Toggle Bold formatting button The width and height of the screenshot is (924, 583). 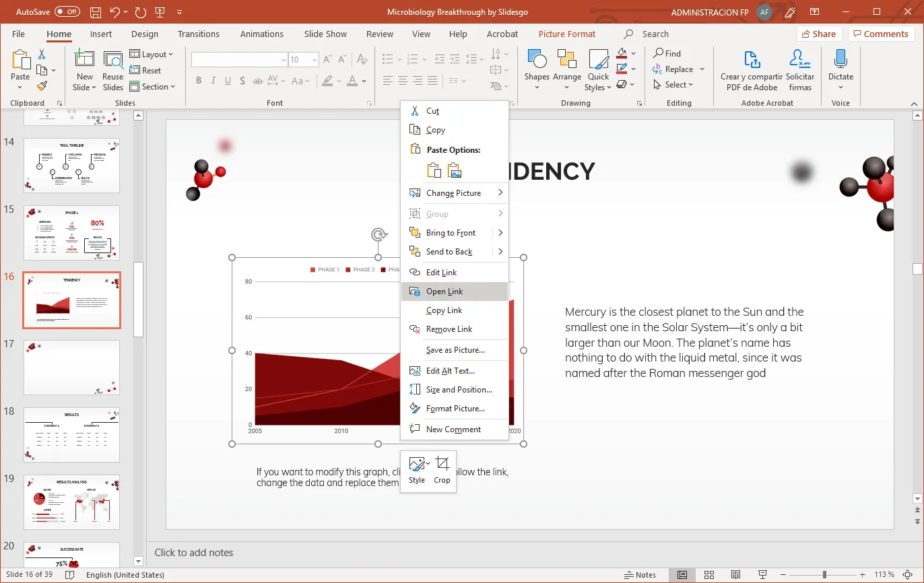tap(199, 81)
